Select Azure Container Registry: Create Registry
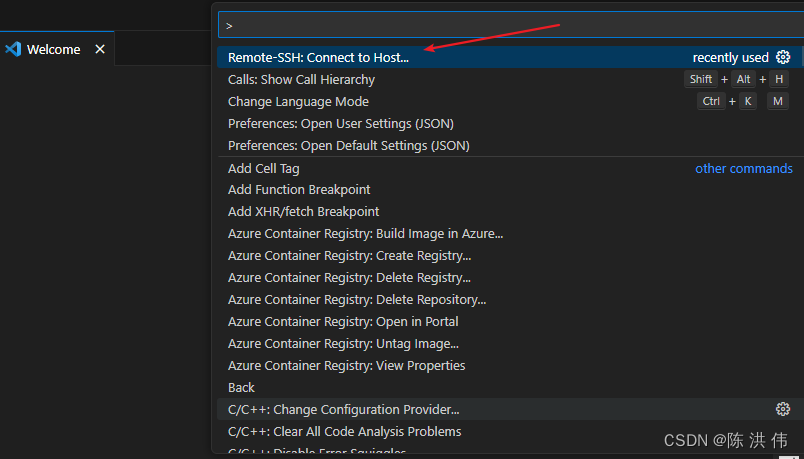 [349, 255]
